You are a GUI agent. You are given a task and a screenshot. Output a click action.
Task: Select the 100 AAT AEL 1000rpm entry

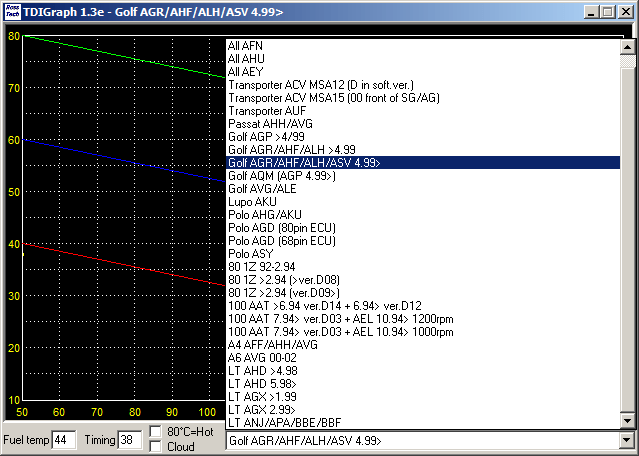coord(423,332)
